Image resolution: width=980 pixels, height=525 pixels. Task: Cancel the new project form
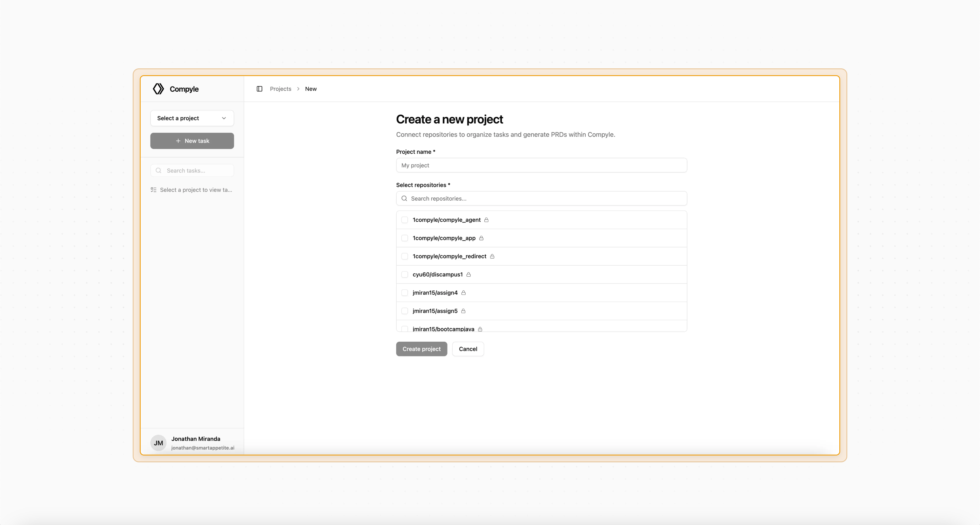[468, 349]
